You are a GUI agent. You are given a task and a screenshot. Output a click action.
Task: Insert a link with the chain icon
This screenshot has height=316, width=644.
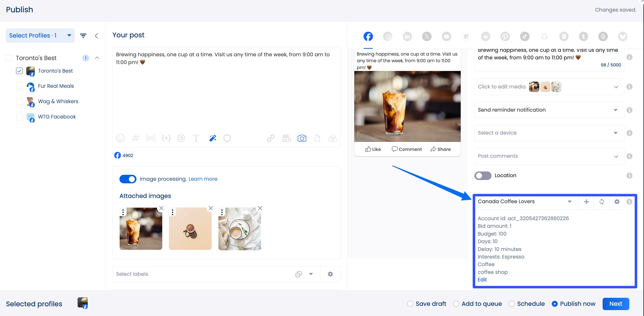pos(271,138)
